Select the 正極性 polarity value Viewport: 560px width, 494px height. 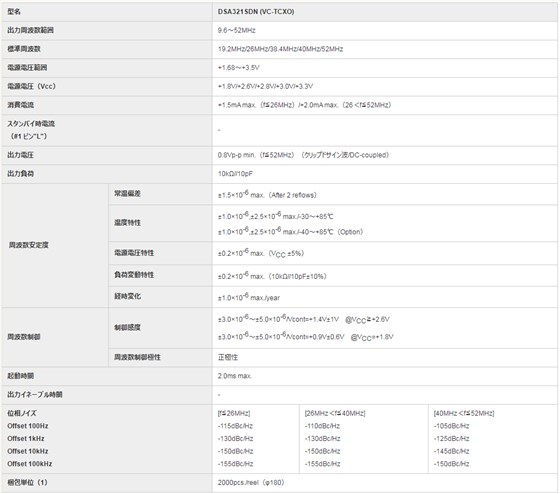tap(228, 357)
